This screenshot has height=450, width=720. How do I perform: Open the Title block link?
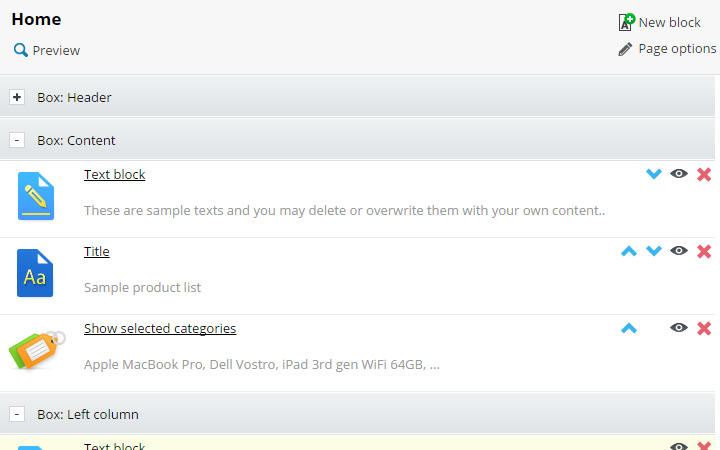tap(96, 252)
